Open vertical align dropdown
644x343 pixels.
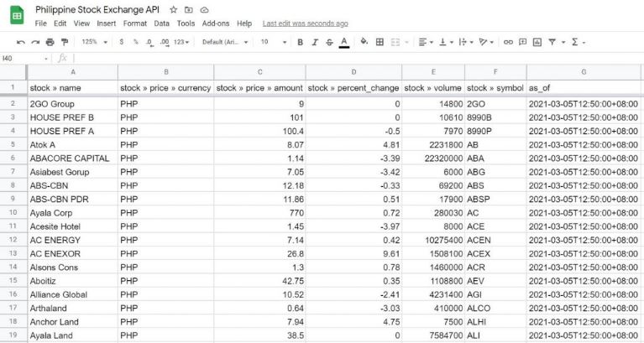click(446, 42)
